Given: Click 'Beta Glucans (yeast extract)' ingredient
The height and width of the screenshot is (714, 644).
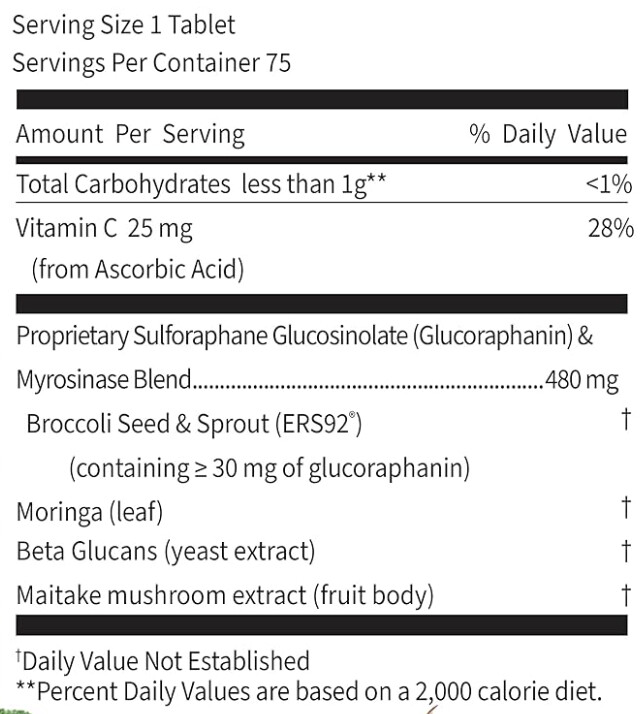Looking at the screenshot, I should (166, 552).
